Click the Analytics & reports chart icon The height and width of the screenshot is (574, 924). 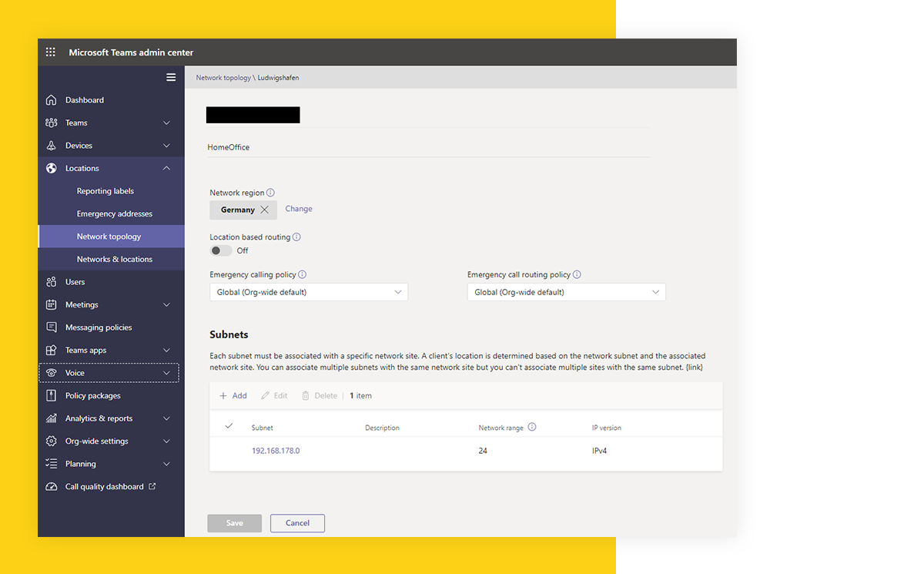52,418
